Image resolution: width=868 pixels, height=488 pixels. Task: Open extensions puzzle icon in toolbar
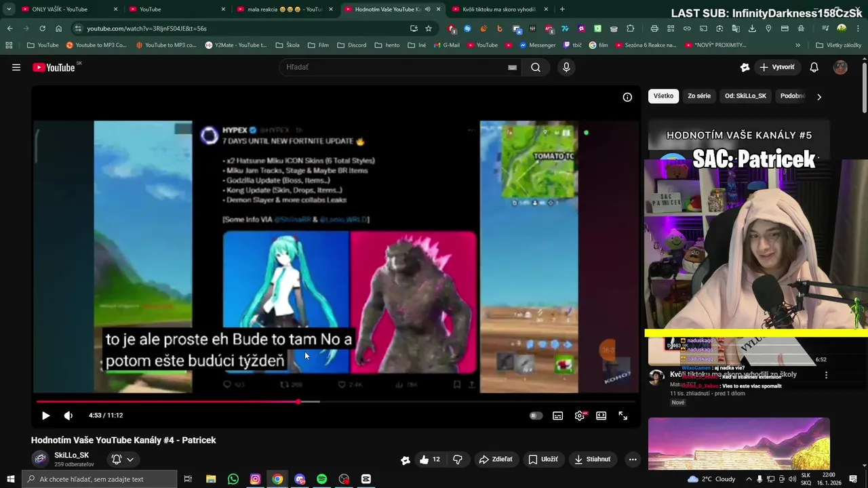tap(630, 28)
